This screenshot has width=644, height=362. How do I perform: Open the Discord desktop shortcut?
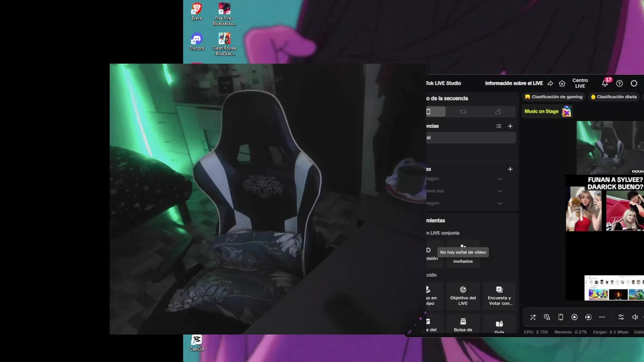(197, 42)
